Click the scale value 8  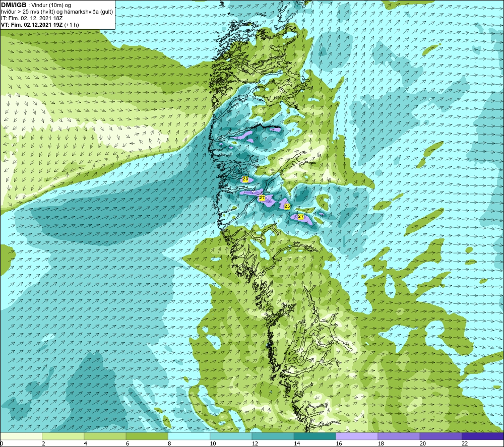(169, 443)
